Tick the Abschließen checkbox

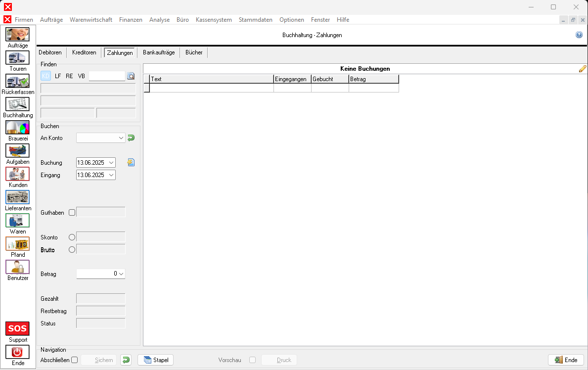coord(75,360)
